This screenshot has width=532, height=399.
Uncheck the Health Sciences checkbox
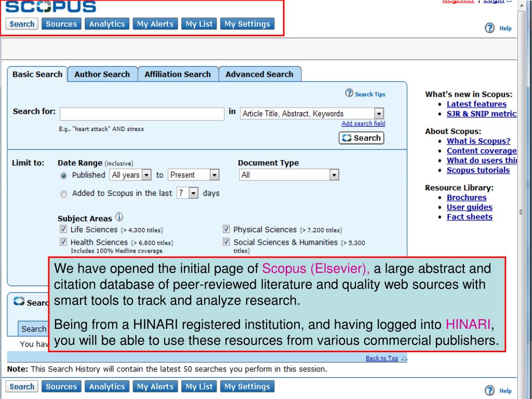(x=63, y=242)
